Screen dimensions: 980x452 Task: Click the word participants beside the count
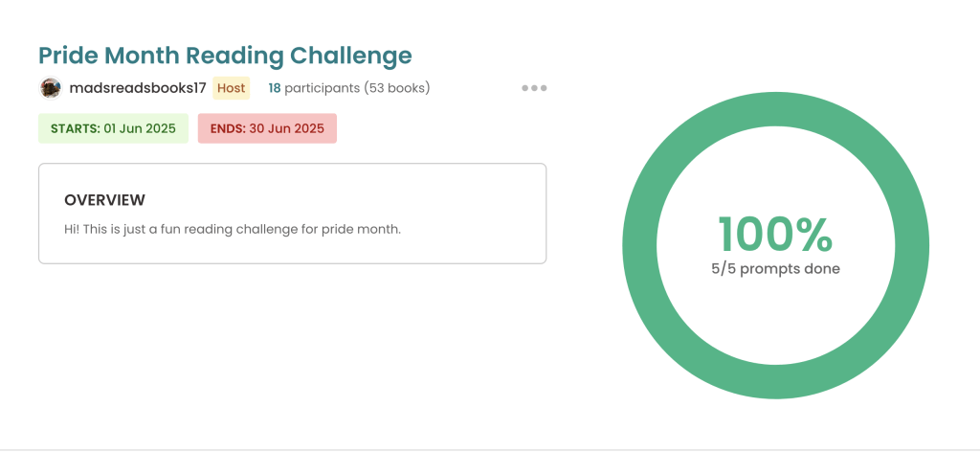(x=323, y=88)
